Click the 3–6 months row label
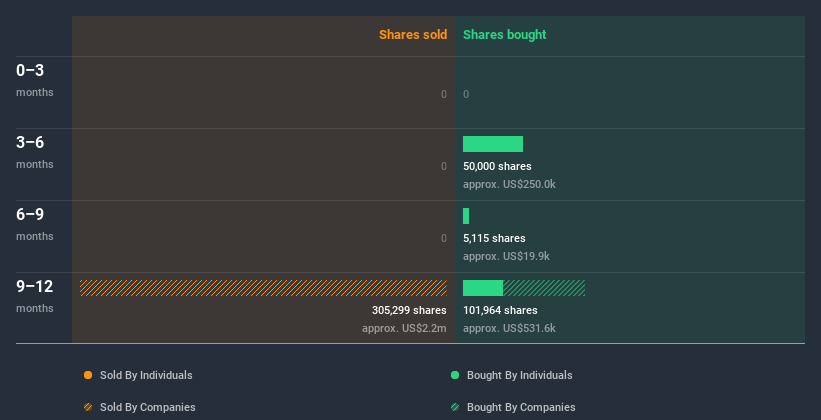 pos(35,152)
